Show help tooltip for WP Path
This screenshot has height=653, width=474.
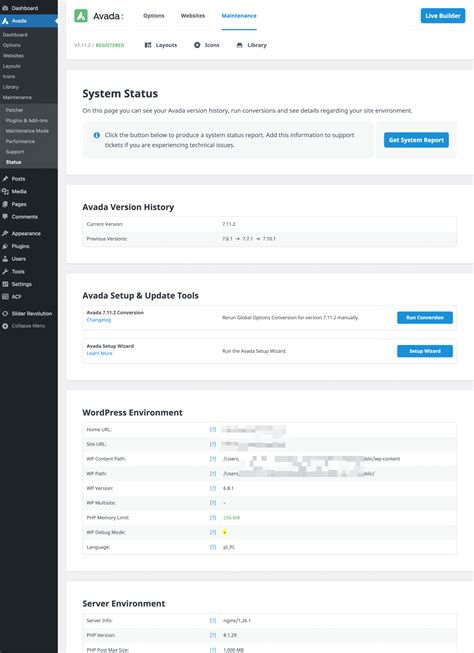tap(213, 474)
